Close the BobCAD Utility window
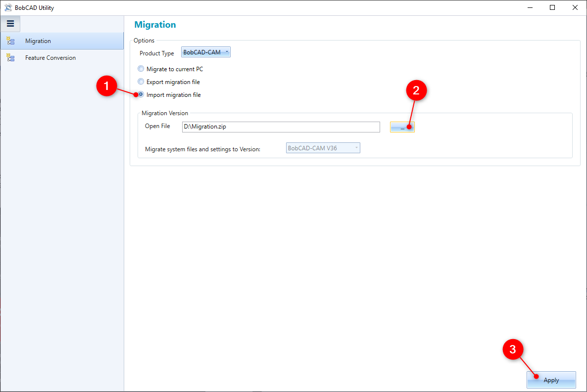This screenshot has height=392, width=587. [x=575, y=7]
